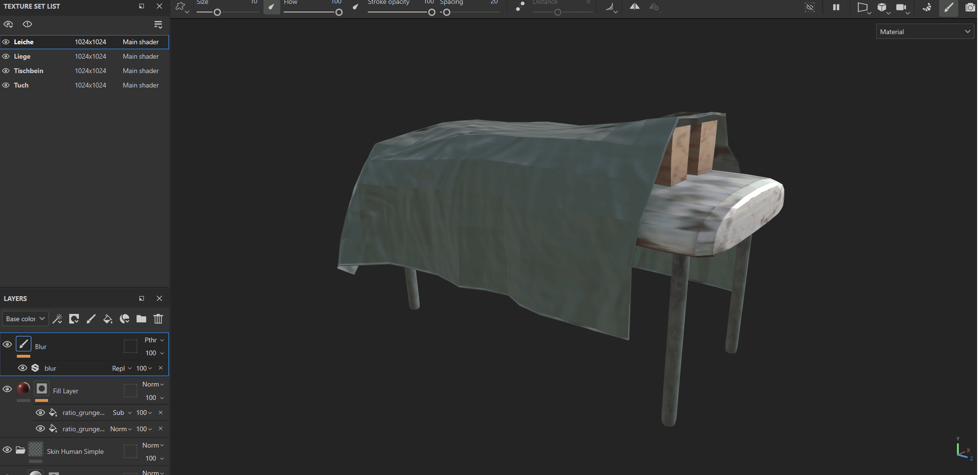980x475 pixels.
Task: Remove the blur filter effect
Action: click(x=161, y=368)
